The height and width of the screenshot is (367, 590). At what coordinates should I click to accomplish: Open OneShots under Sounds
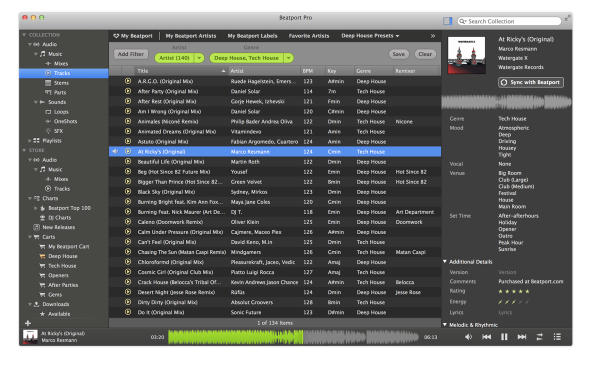click(x=65, y=121)
